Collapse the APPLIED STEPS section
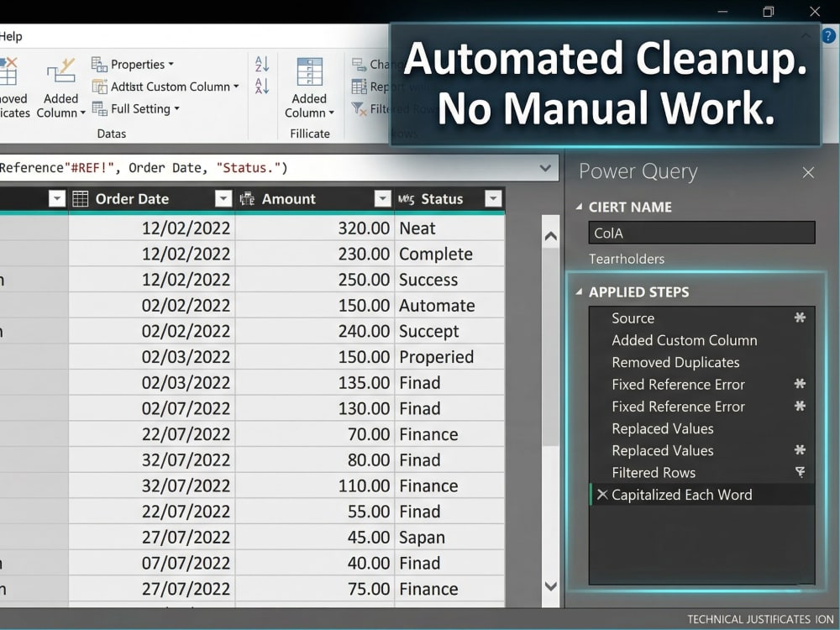This screenshot has height=630, width=840. pyautogui.click(x=579, y=292)
